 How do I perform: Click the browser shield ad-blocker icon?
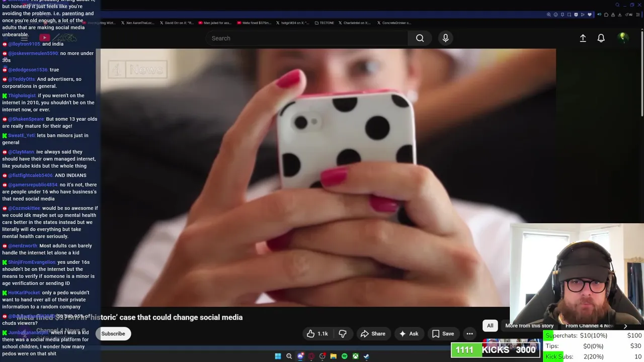click(x=576, y=15)
